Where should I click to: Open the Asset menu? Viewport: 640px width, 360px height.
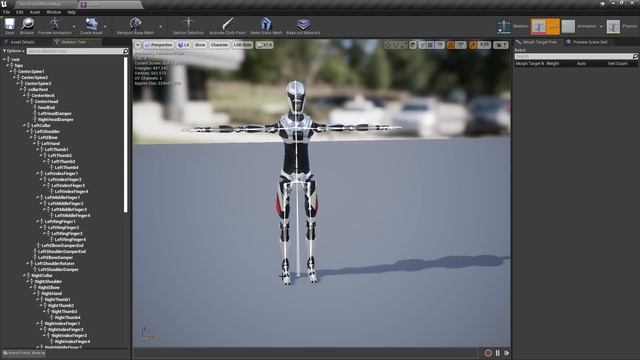[35, 12]
